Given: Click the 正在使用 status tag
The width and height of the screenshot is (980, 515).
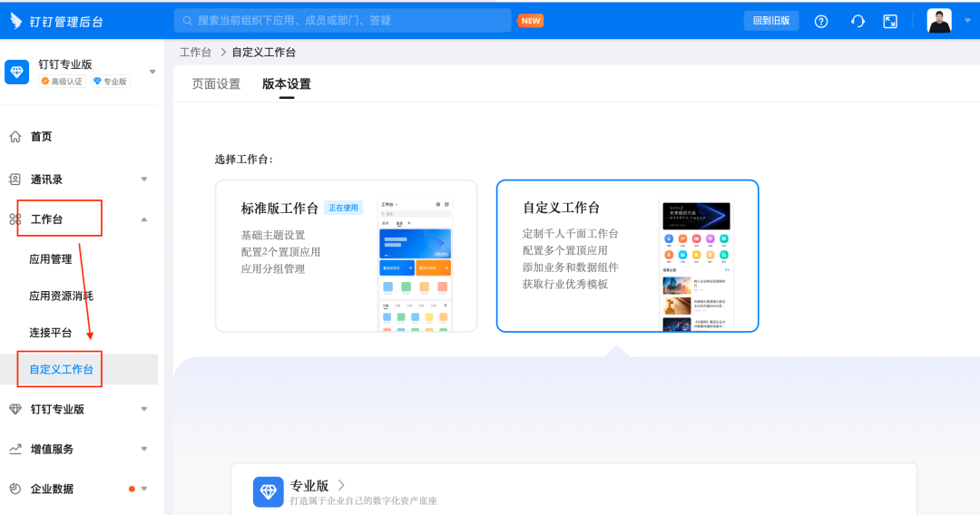Looking at the screenshot, I should point(343,208).
